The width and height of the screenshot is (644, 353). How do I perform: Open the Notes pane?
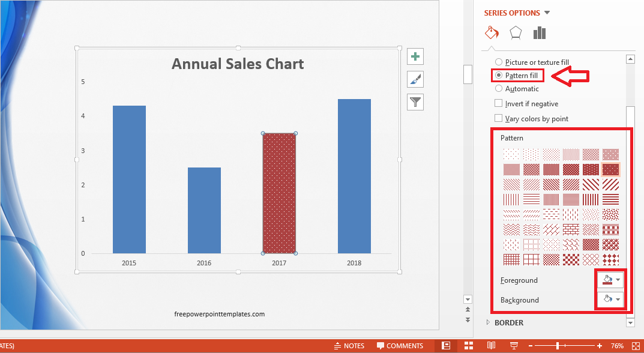[350, 345]
